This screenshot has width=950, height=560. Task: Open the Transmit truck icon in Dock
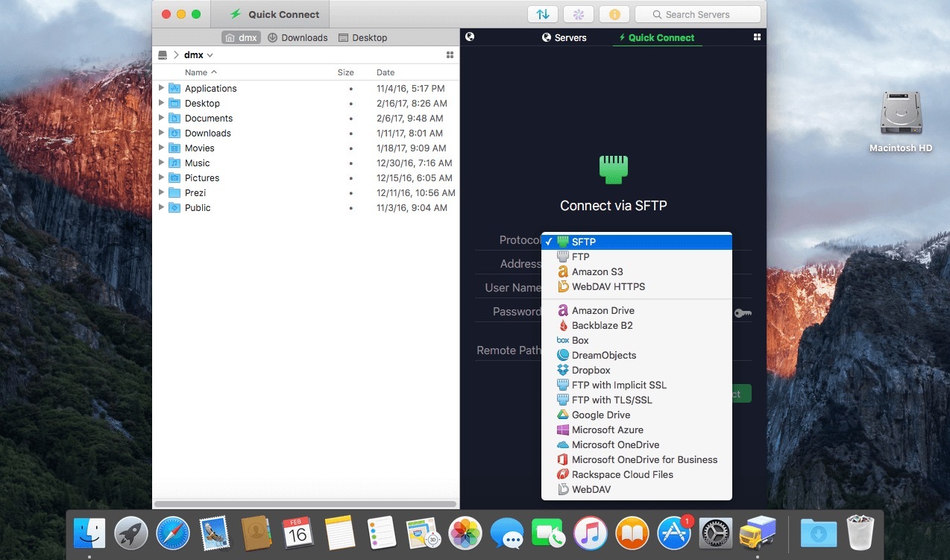tap(757, 534)
